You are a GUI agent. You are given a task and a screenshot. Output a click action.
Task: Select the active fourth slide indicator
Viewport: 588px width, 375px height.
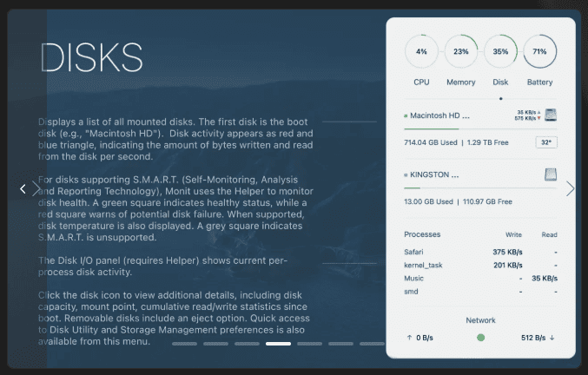pos(278,344)
